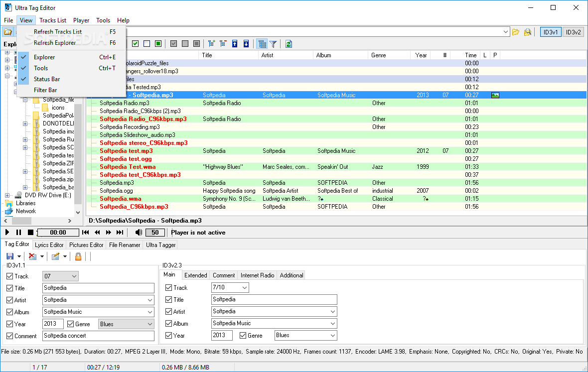This screenshot has height=372, width=588.
Task: Click the remove from tree icon with minus
Action: pos(223,44)
